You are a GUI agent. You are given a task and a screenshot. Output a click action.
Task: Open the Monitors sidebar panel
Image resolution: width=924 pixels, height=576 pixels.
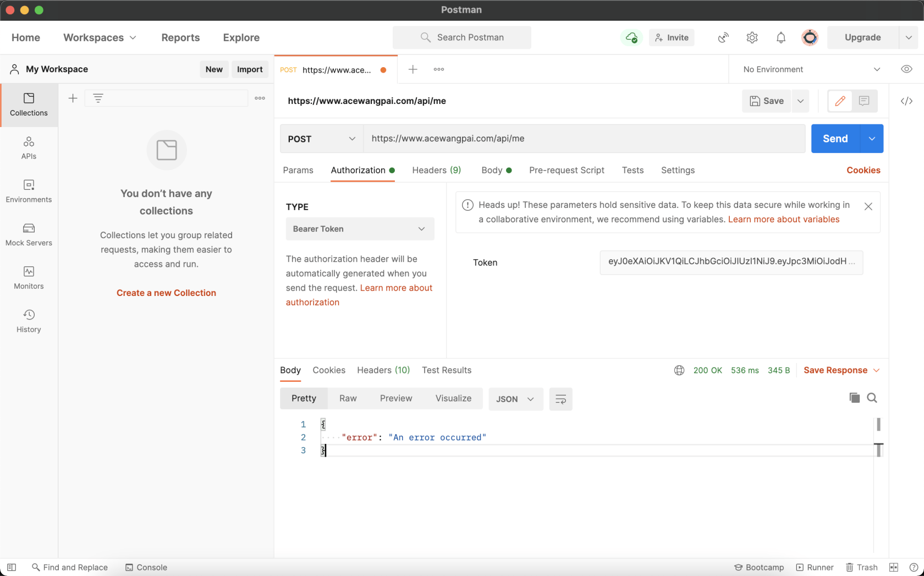tap(29, 278)
